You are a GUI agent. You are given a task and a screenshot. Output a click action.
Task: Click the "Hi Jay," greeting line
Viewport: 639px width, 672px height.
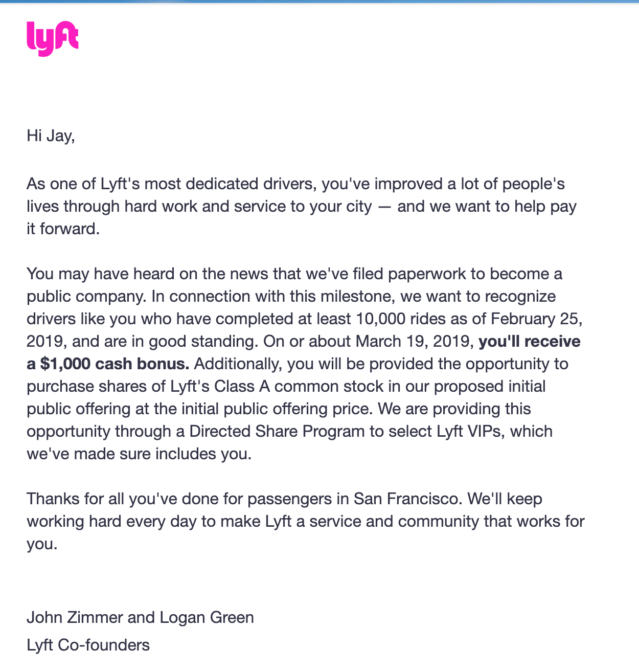pos(51,136)
